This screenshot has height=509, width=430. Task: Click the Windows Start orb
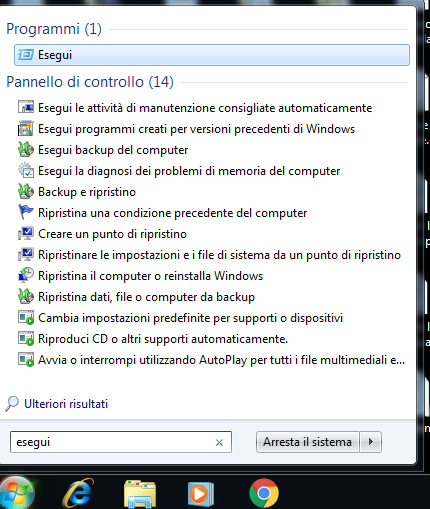(x=16, y=493)
